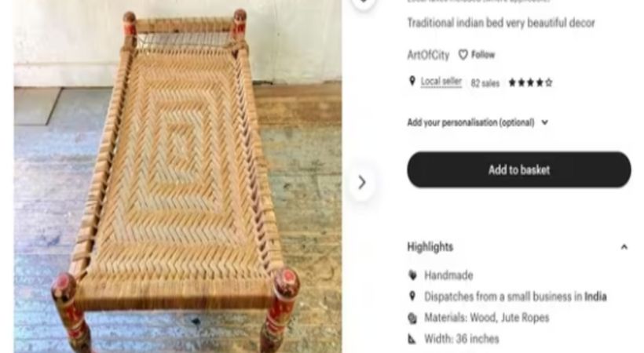Click the next image arrow button
Viewport: 644px width, 353px height.
click(362, 182)
